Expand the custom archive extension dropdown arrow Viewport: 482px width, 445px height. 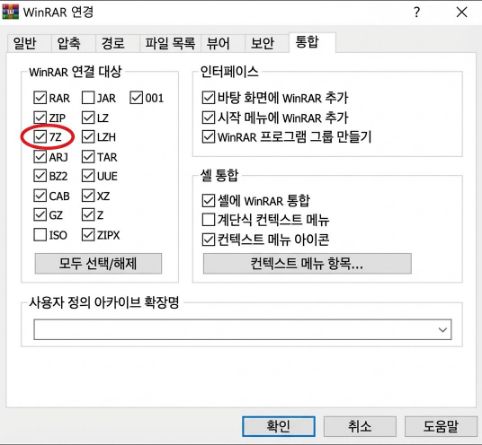pos(442,330)
